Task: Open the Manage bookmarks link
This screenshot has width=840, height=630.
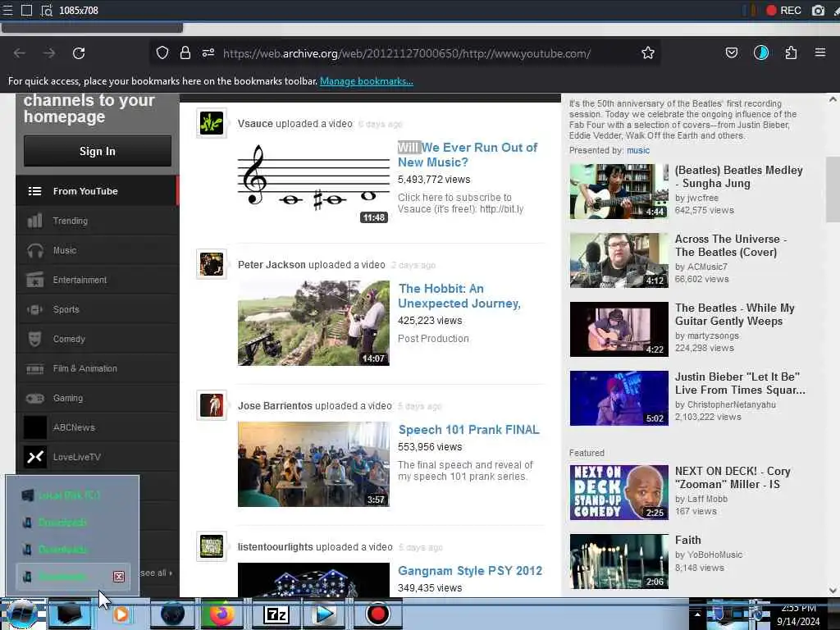Action: 367,81
